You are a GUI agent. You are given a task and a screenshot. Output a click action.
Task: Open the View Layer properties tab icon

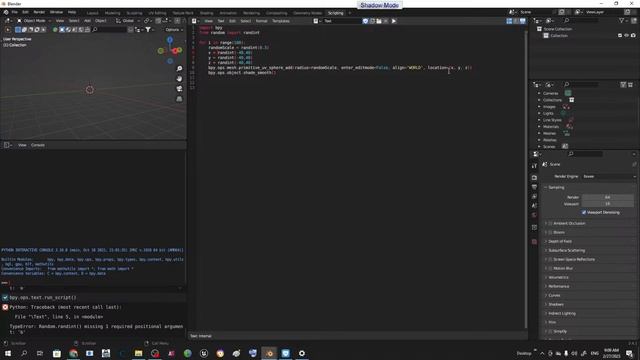tap(534, 196)
